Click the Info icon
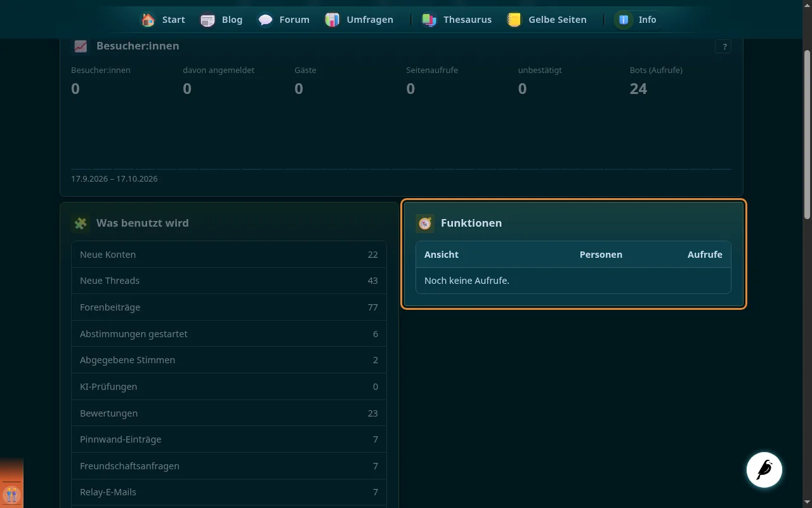 tap(624, 20)
